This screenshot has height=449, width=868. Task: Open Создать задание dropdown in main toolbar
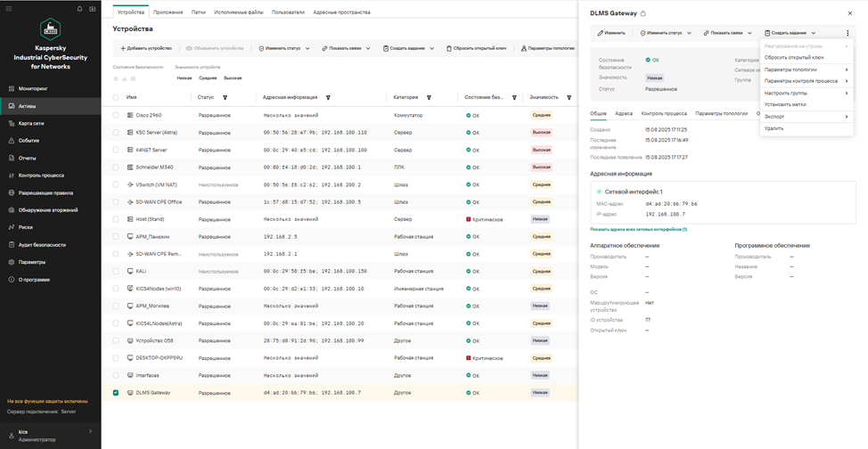coord(408,49)
